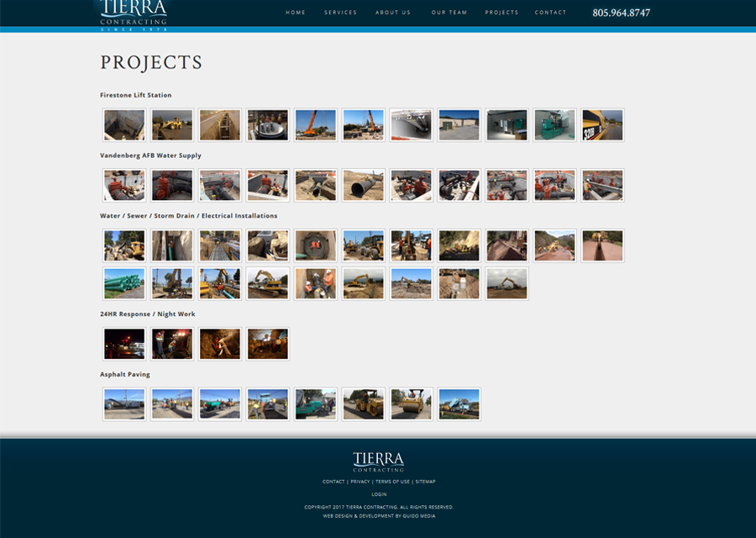Click the Tierra Contracting header logo
The image size is (756, 538).
[x=134, y=13]
